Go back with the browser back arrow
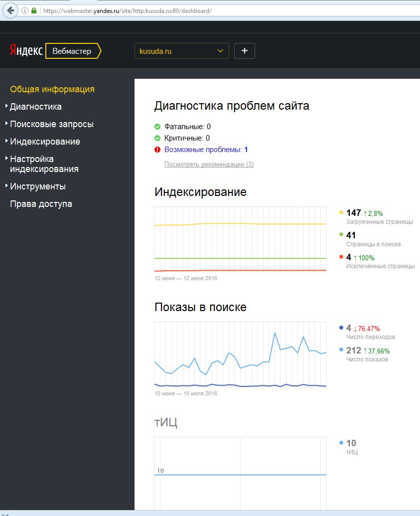 coord(10,11)
